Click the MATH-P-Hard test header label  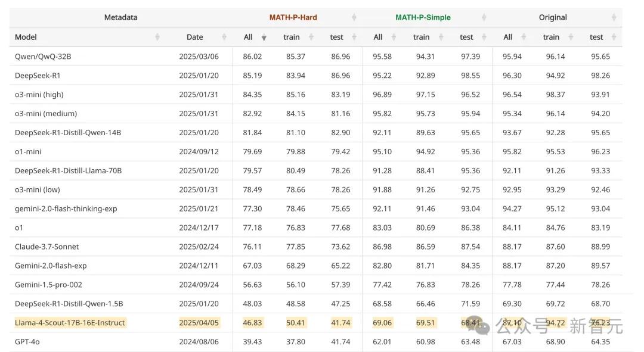(x=336, y=37)
